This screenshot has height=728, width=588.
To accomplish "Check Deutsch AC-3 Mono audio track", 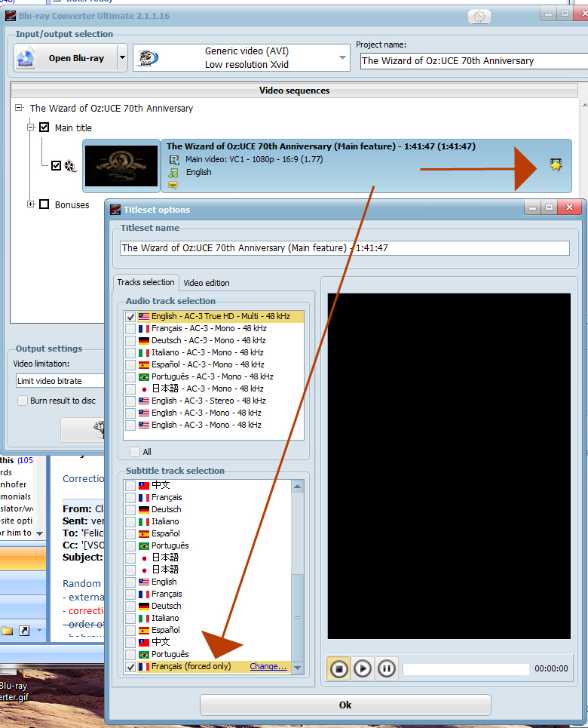I will click(x=130, y=341).
